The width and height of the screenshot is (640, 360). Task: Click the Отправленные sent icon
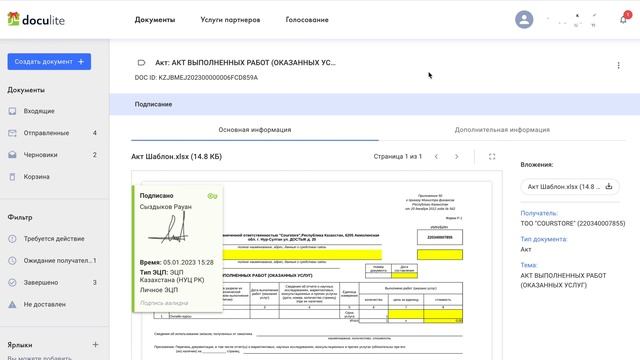(x=12, y=133)
